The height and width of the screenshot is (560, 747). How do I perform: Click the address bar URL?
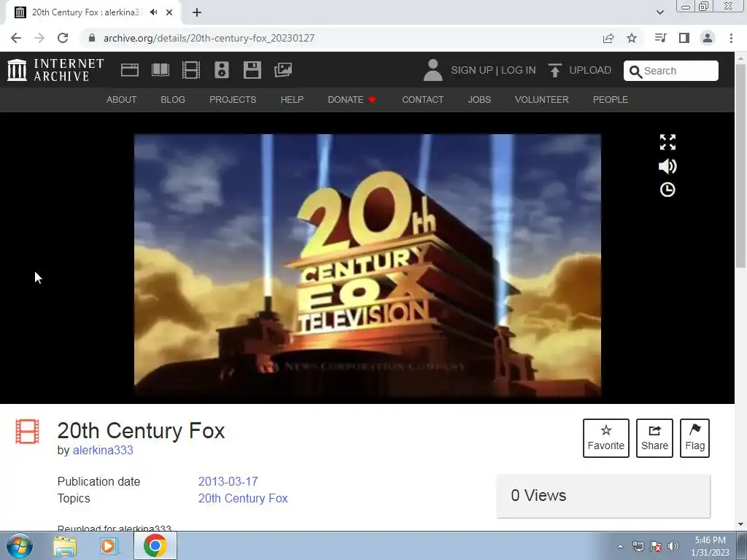209,38
